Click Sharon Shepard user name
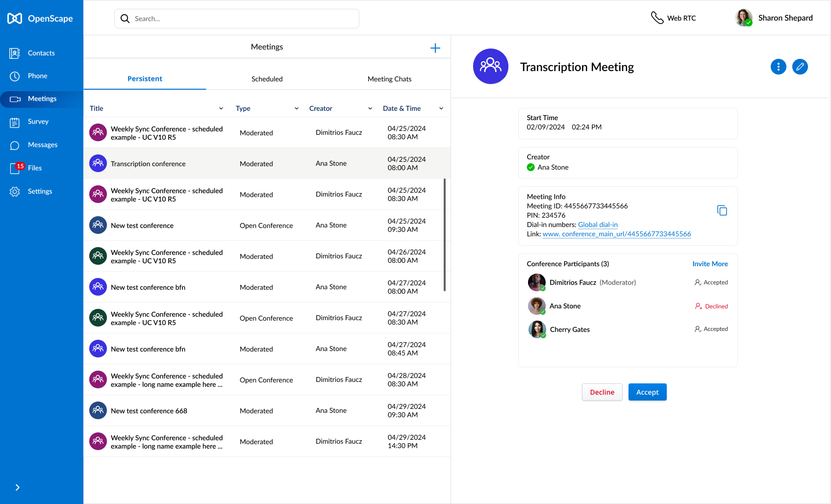 (x=785, y=18)
